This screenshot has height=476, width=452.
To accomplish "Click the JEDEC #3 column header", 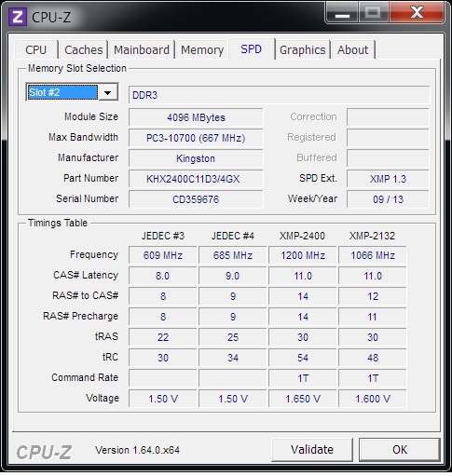I will [x=163, y=236].
